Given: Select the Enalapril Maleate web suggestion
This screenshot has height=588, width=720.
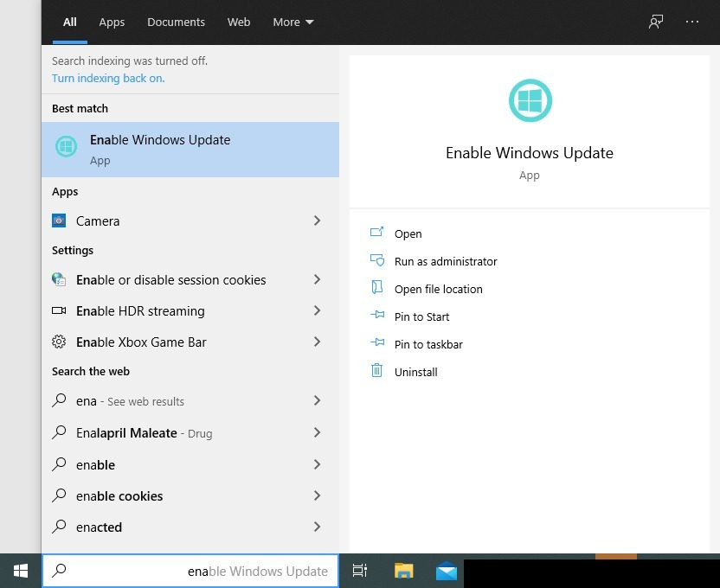Looking at the screenshot, I should 190,432.
